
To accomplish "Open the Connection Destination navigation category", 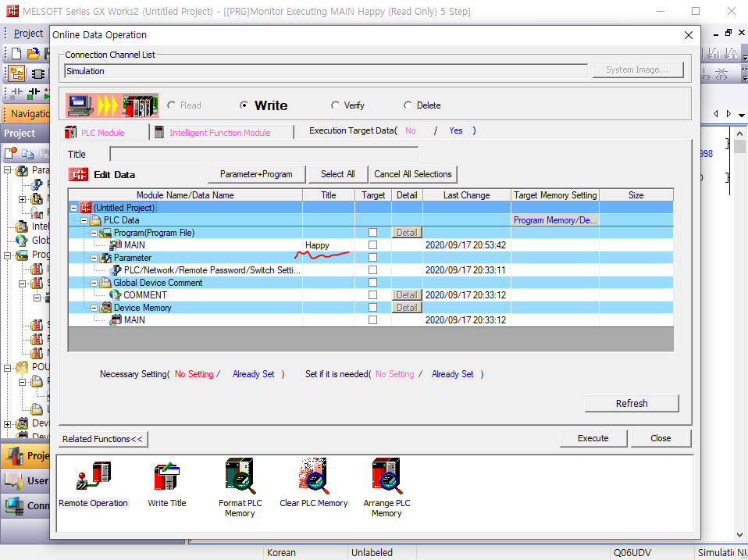I will tap(27, 505).
